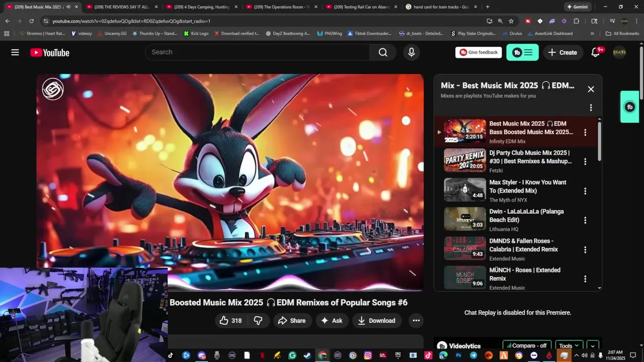This screenshot has width=644, height=362.
Task: Open the BEATS account avatar menu
Action: point(619,52)
